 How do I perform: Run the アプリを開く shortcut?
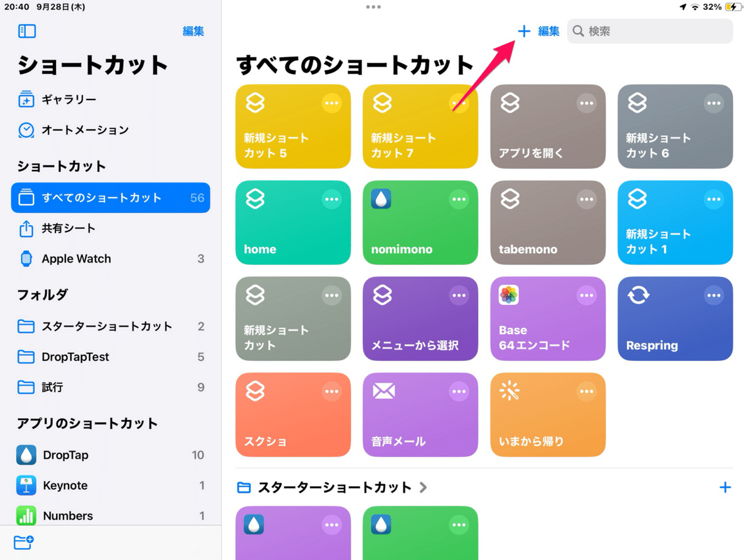click(548, 127)
